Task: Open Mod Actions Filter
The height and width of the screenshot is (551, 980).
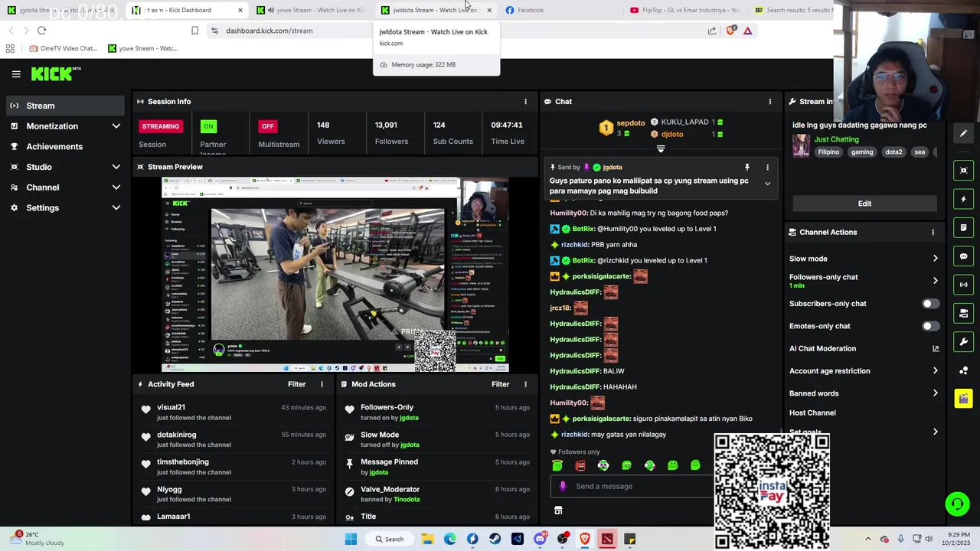Action: click(500, 384)
